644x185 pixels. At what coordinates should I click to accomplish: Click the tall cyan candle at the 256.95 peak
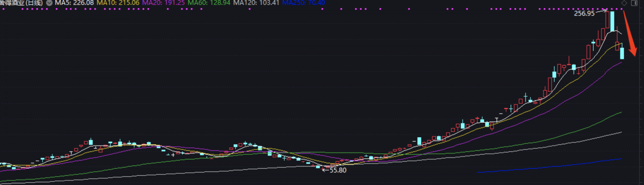point(612,21)
